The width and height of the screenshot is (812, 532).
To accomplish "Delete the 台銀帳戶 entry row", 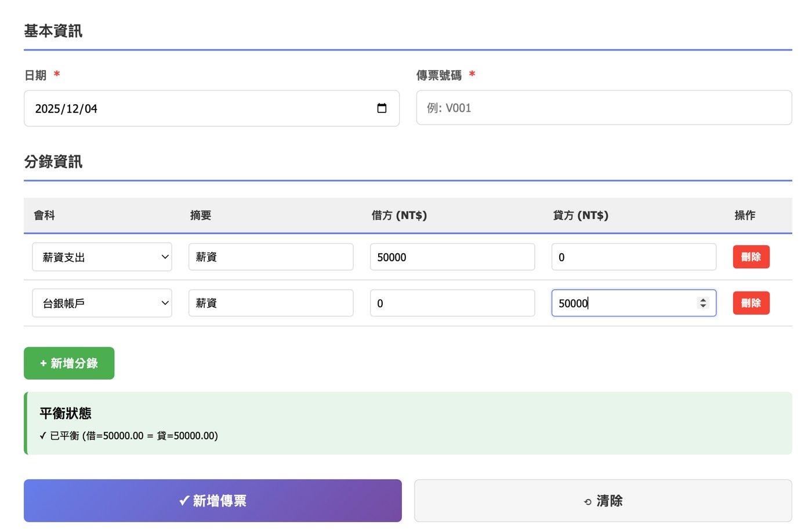I will tap(751, 303).
